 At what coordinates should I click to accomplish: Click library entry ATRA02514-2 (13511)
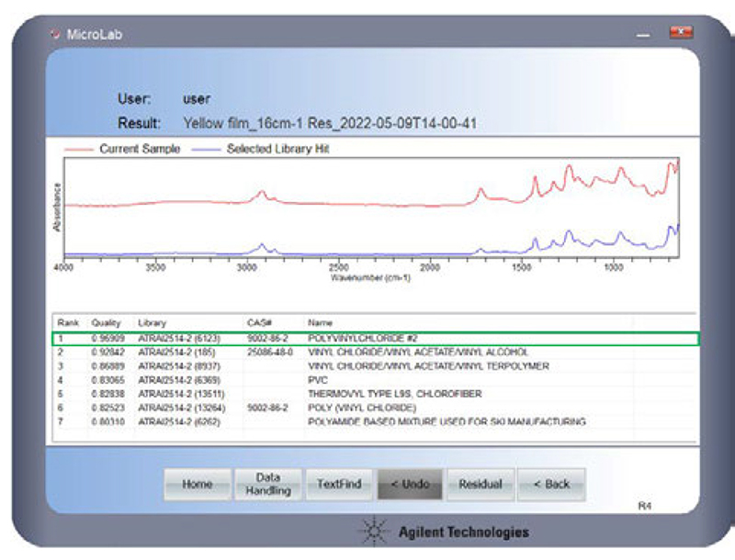pos(181,394)
